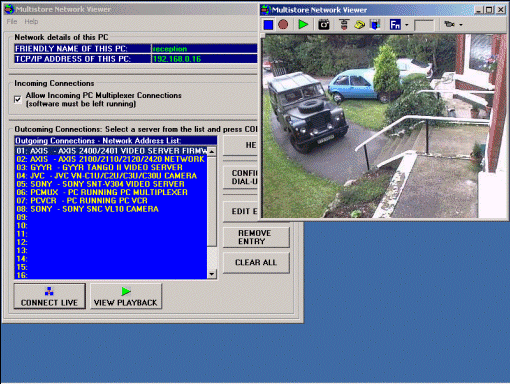Close the Multistore Network Viewer video window
Screen dimensions: 510x384
pos(501,10)
